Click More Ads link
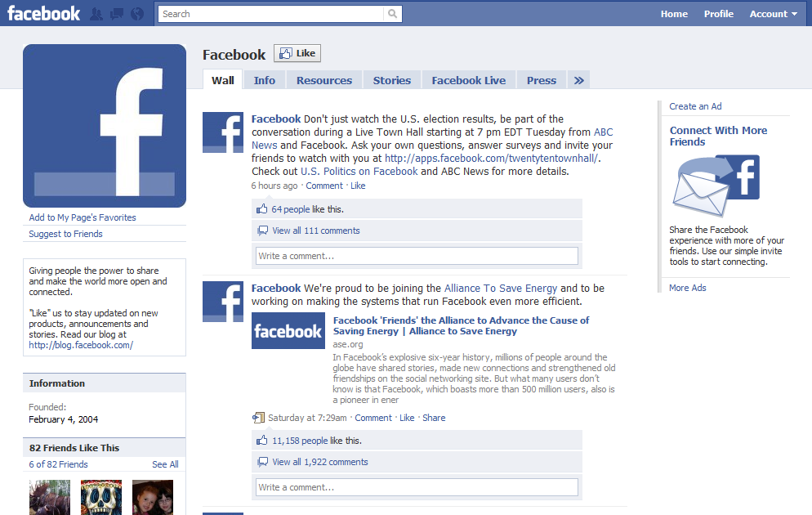 (x=688, y=288)
